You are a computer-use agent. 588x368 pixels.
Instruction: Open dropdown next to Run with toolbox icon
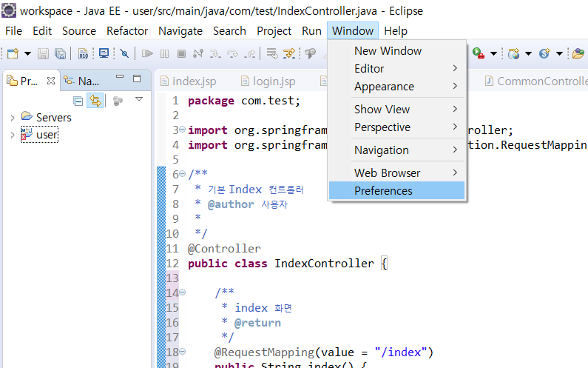click(x=494, y=54)
